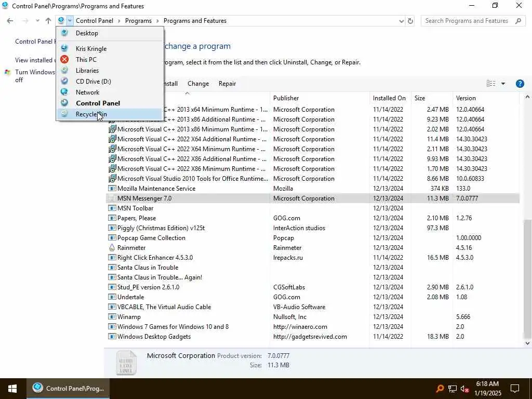This screenshot has height=399, width=532.
Task: Expand chevron after Control Panel breadcrumb
Action: (x=119, y=21)
